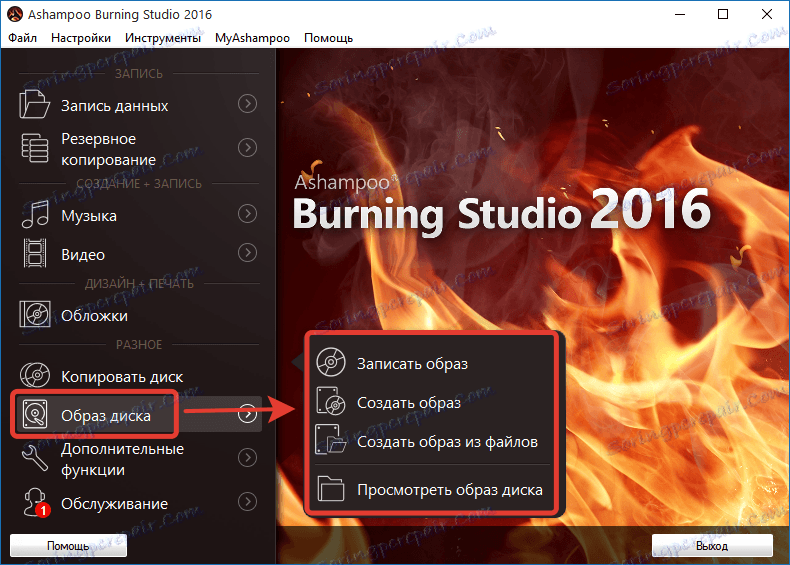
Task: Open Запись данных label
Action: [x=114, y=105]
